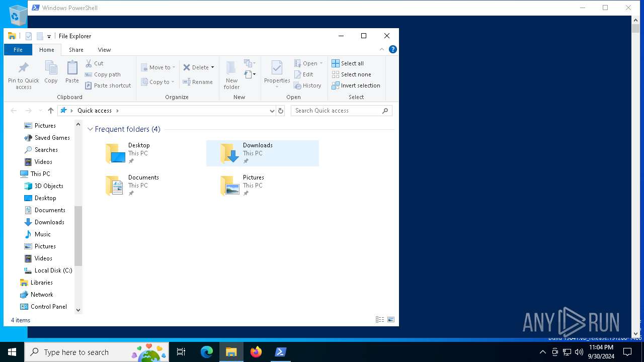Select 3D Objects in navigation pane
Image resolution: width=644 pixels, height=362 pixels.
(49, 186)
